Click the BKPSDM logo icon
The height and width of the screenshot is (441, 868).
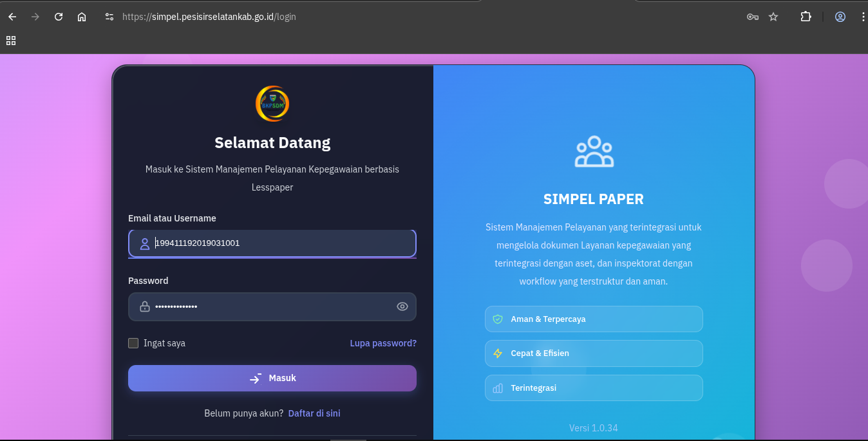(272, 104)
